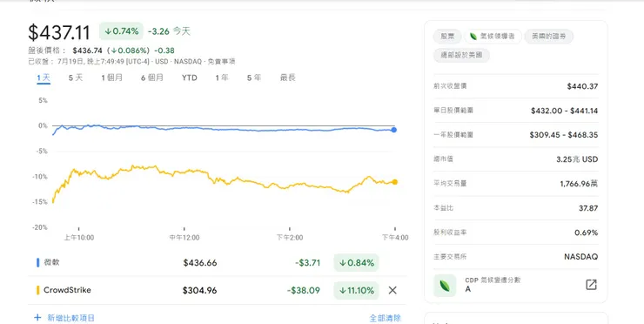
Task: Click the 3.25兆 USD market cap value
Action: tap(577, 159)
